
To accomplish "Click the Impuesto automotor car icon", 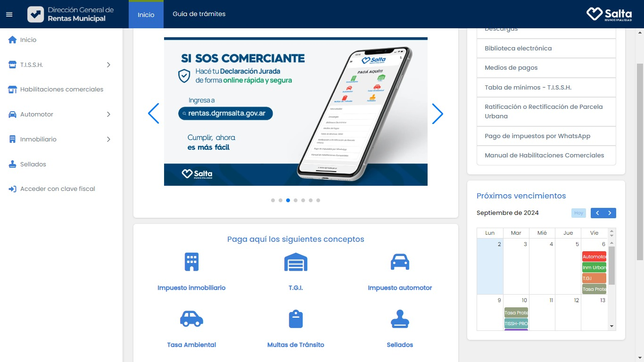I will (400, 262).
